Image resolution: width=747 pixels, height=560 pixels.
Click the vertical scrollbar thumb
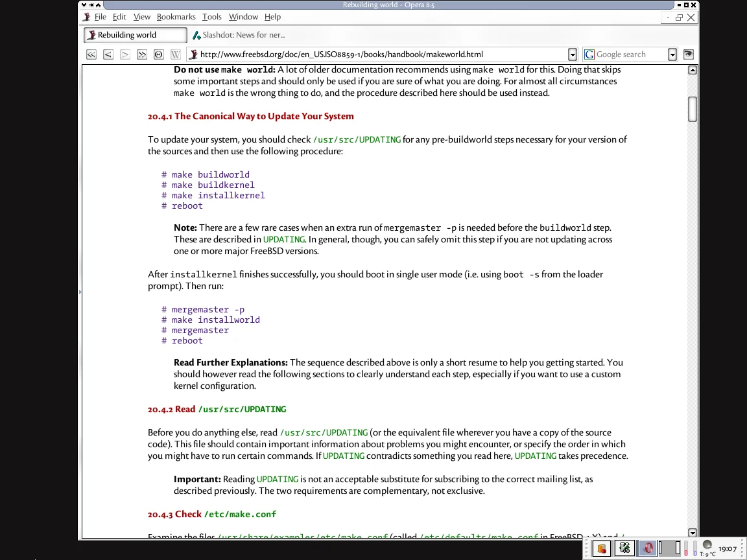click(x=693, y=109)
